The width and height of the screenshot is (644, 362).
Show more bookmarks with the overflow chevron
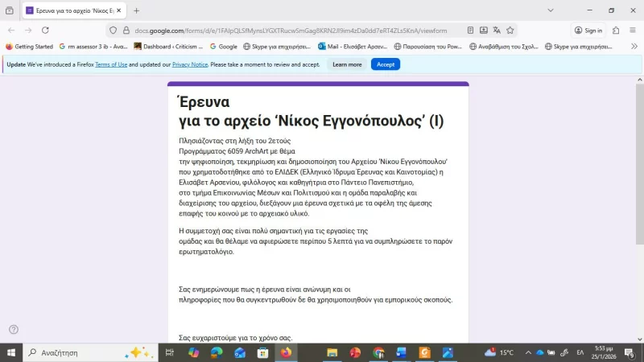click(x=634, y=47)
